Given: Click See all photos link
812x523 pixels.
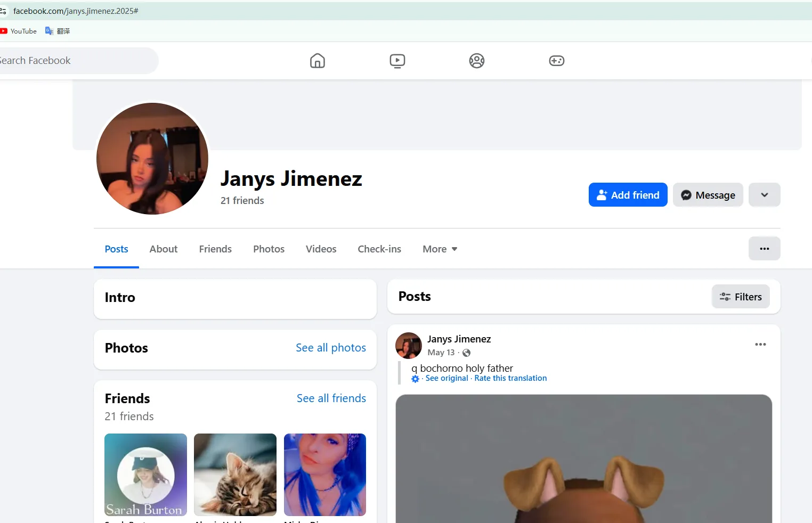Looking at the screenshot, I should coord(331,348).
